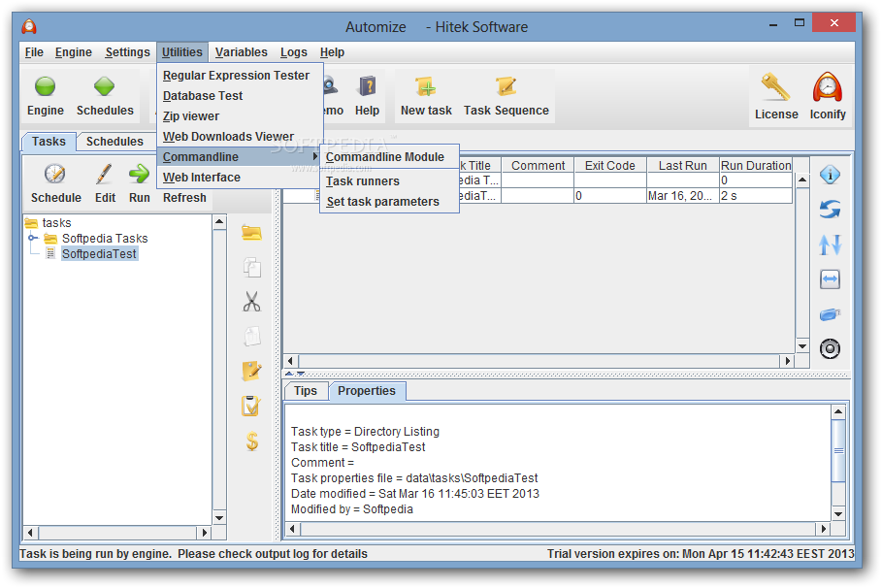
Task: Click the split pane collapse arrows
Action: (295, 373)
